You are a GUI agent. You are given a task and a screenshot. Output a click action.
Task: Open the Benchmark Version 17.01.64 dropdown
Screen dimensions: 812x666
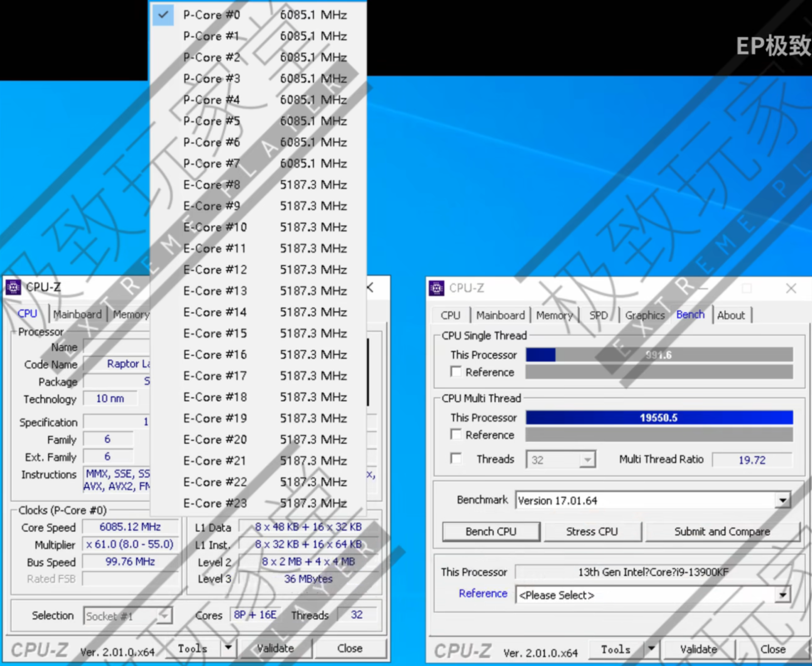pyautogui.click(x=783, y=500)
